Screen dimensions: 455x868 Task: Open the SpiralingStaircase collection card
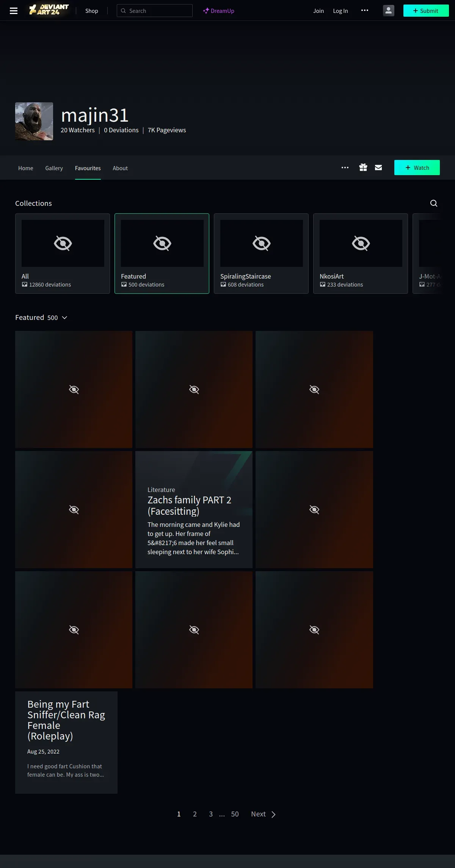point(261,254)
